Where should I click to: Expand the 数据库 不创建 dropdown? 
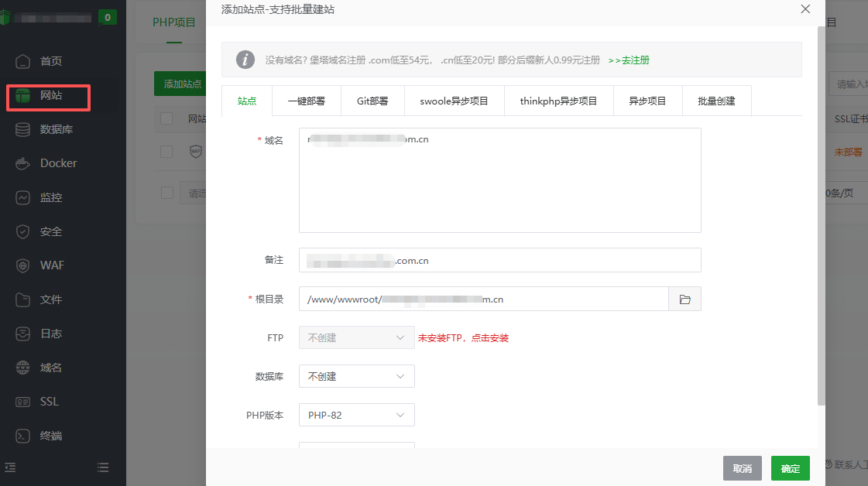pos(356,376)
